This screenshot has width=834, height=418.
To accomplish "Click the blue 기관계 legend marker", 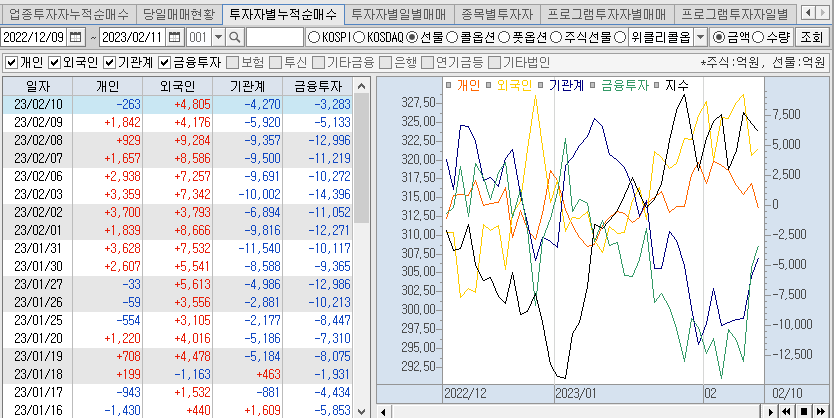I will pos(541,85).
